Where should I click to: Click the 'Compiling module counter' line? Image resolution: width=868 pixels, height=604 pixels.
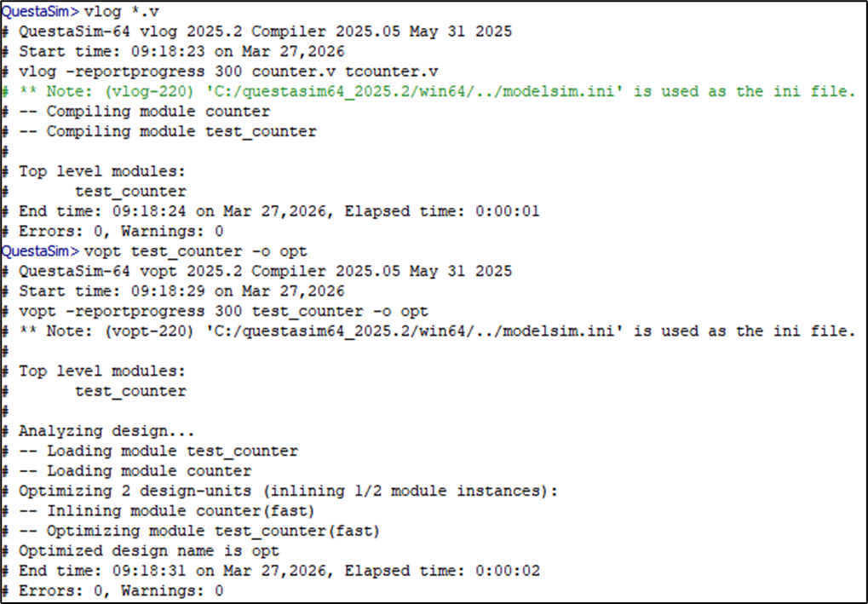158,112
